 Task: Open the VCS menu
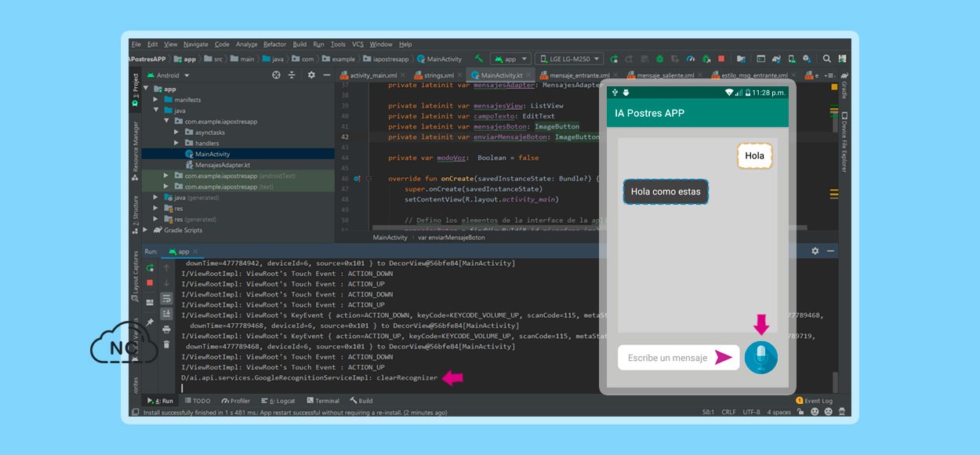click(x=358, y=45)
